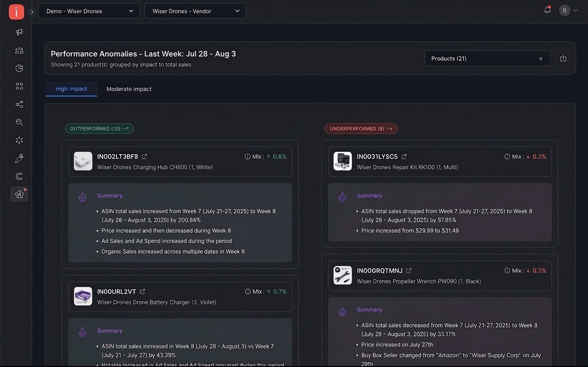
Task: Open the four-circles apps sidebar icon
Action: [x=19, y=86]
